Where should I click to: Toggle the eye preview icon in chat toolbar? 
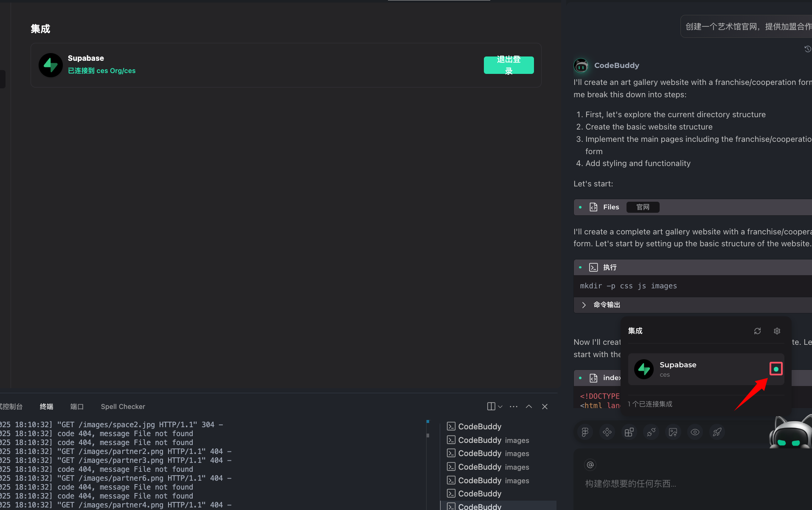(x=695, y=432)
